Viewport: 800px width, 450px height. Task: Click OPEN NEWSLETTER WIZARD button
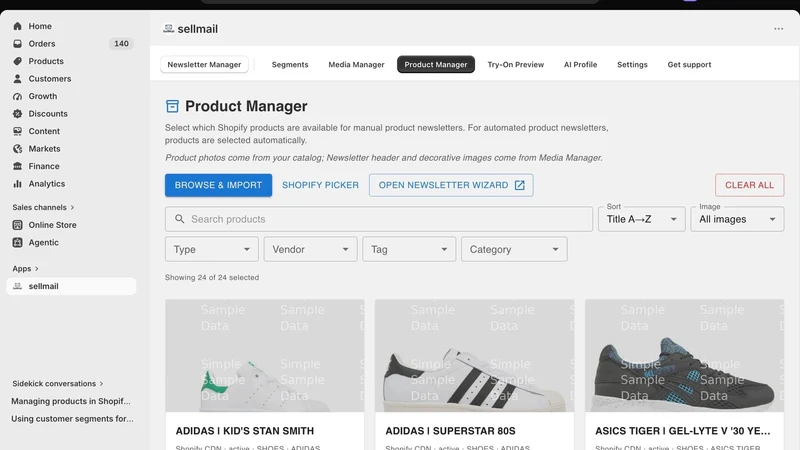[x=451, y=185]
